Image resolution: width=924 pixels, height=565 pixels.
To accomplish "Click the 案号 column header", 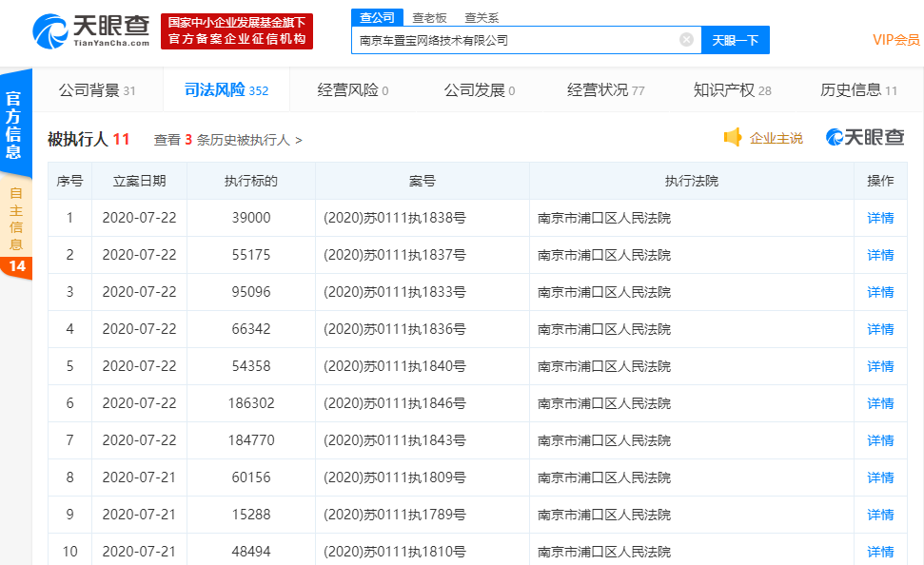I will (422, 181).
